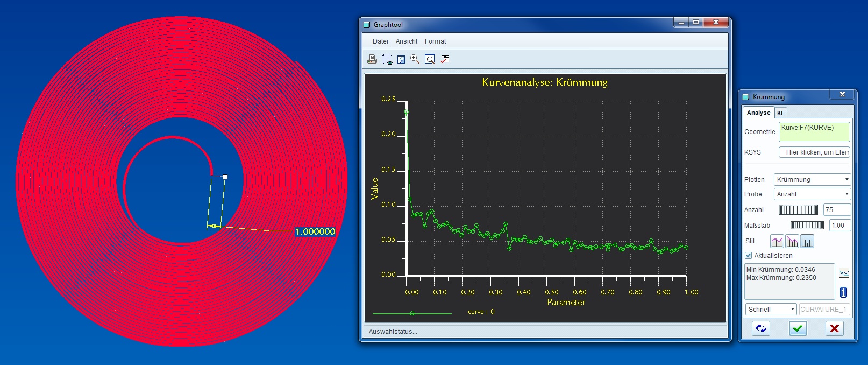Open the Datei menu in Graphtool

click(380, 41)
